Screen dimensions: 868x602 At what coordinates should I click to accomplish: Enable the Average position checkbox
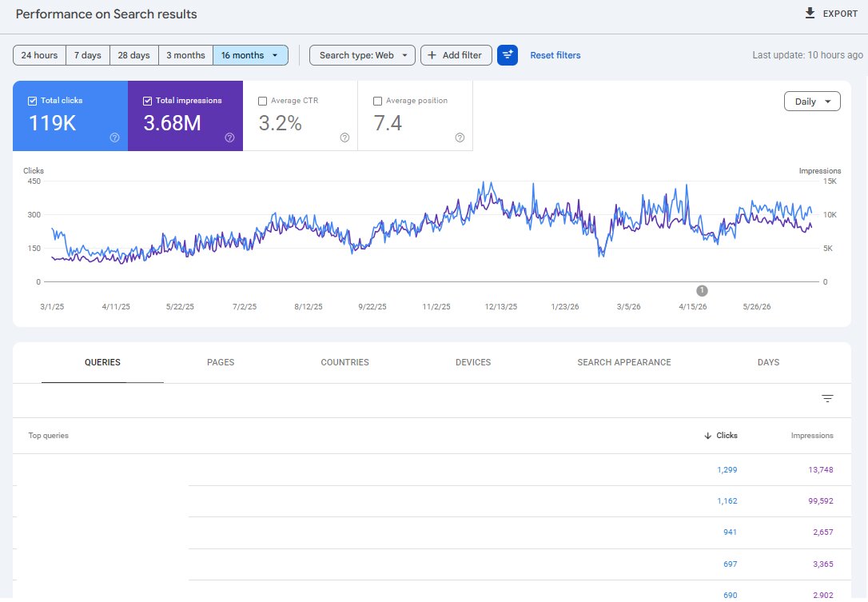377,101
